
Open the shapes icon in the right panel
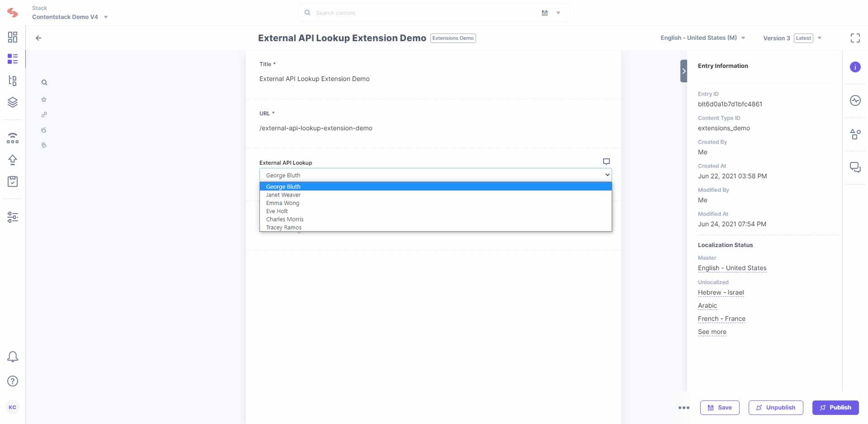(855, 134)
